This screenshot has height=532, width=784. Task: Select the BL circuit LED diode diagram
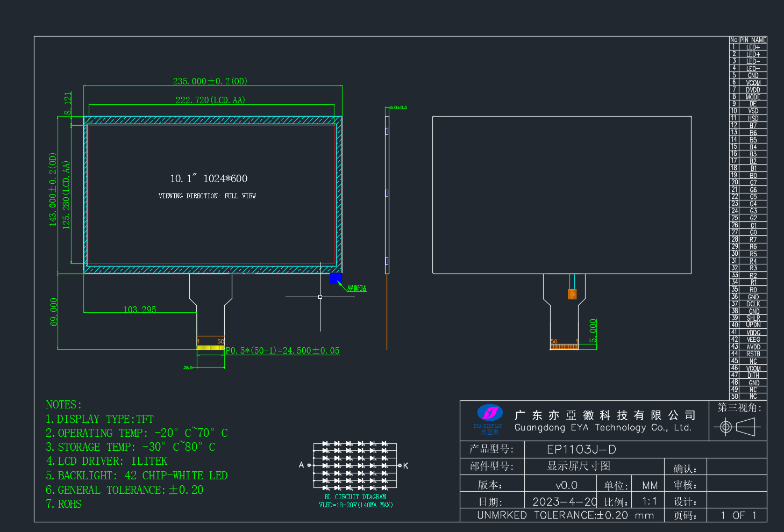tap(355, 465)
